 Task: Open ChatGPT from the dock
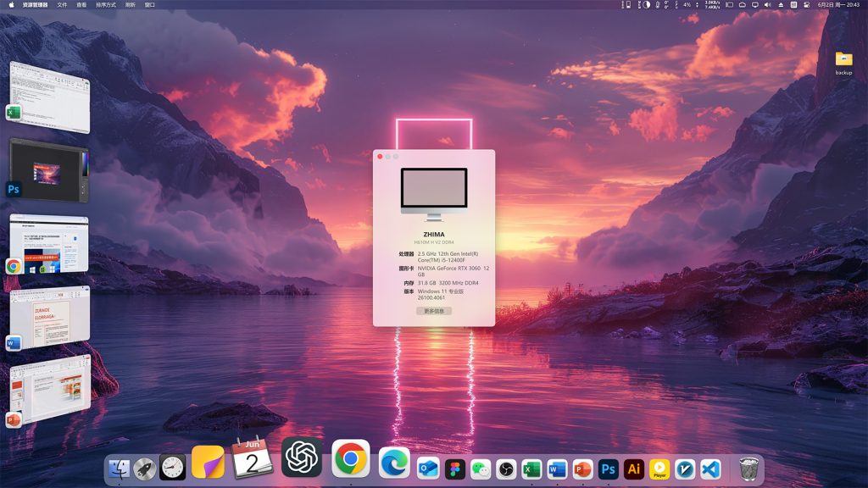[x=302, y=457]
